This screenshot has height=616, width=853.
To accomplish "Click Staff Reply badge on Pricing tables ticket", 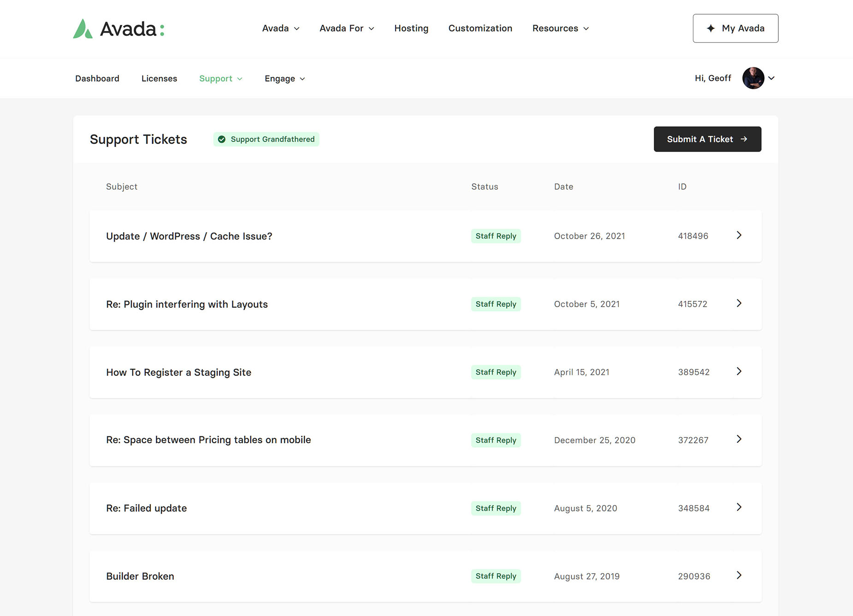I will pyautogui.click(x=496, y=440).
